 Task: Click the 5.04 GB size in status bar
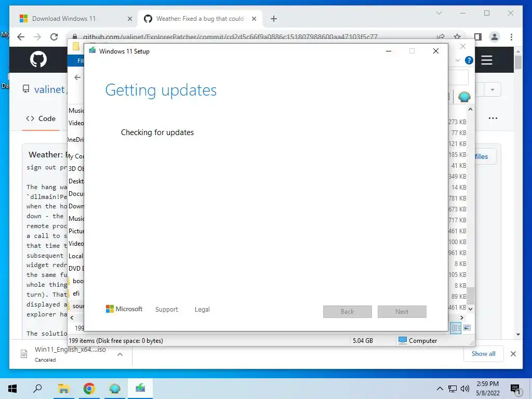pos(363,341)
